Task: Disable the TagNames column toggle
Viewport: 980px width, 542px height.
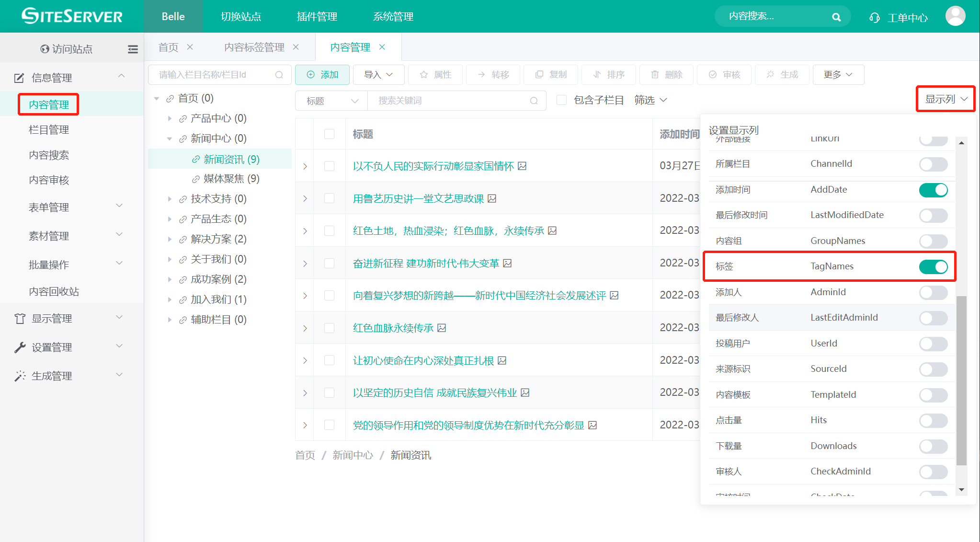Action: (933, 266)
